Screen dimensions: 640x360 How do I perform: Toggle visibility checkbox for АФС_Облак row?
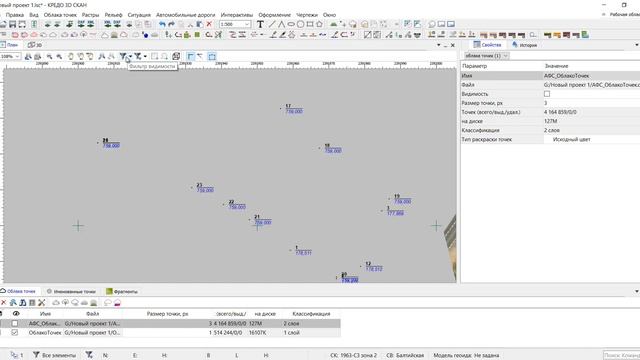click(15, 323)
